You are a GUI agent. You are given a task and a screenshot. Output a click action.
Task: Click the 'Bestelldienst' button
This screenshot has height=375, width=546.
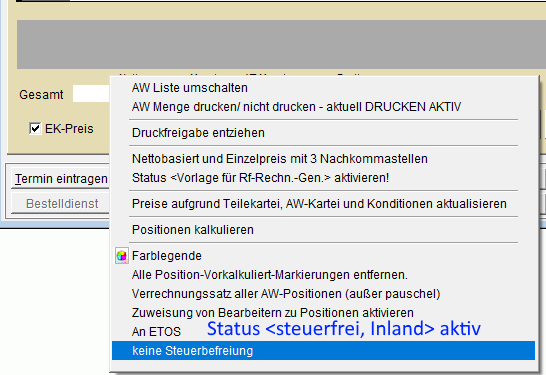pos(61,204)
